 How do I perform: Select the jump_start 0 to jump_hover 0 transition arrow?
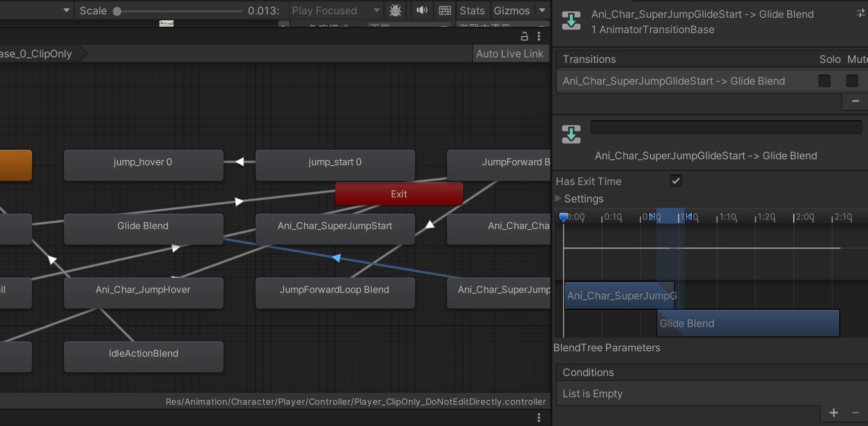point(240,162)
